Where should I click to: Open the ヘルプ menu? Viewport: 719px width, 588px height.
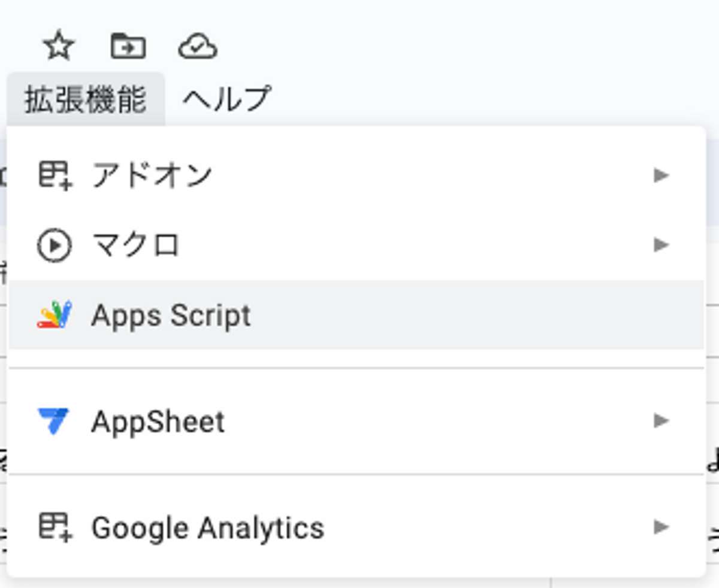pyautogui.click(x=226, y=99)
